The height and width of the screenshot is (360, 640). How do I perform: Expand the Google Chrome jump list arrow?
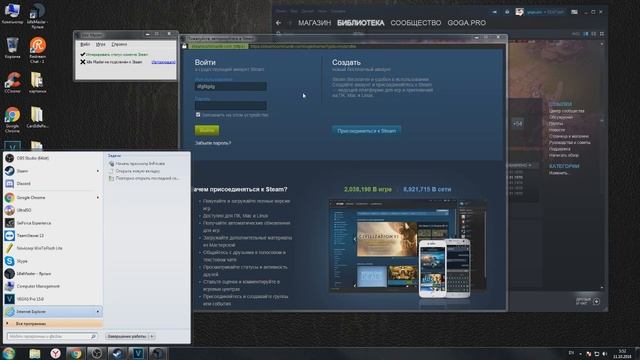click(98, 198)
